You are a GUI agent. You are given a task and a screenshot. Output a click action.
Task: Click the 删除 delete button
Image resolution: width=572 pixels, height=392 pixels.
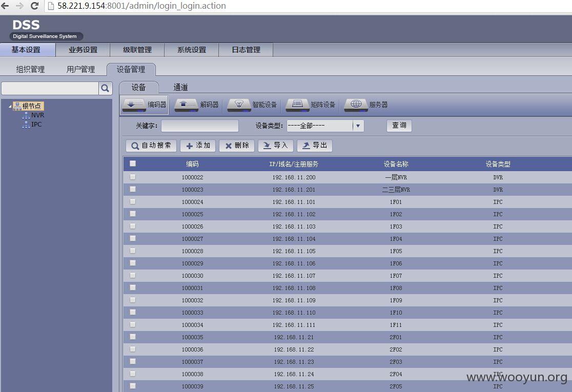[x=237, y=146]
